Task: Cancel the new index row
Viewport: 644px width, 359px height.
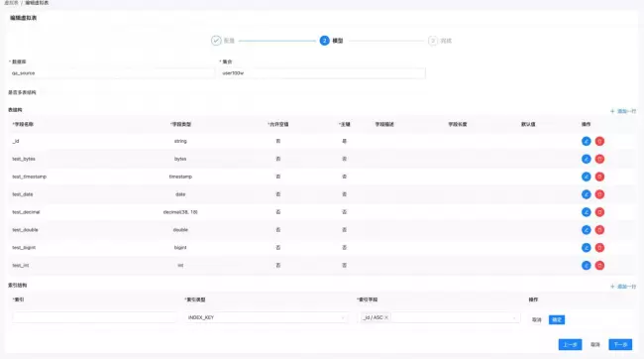Action: point(536,319)
